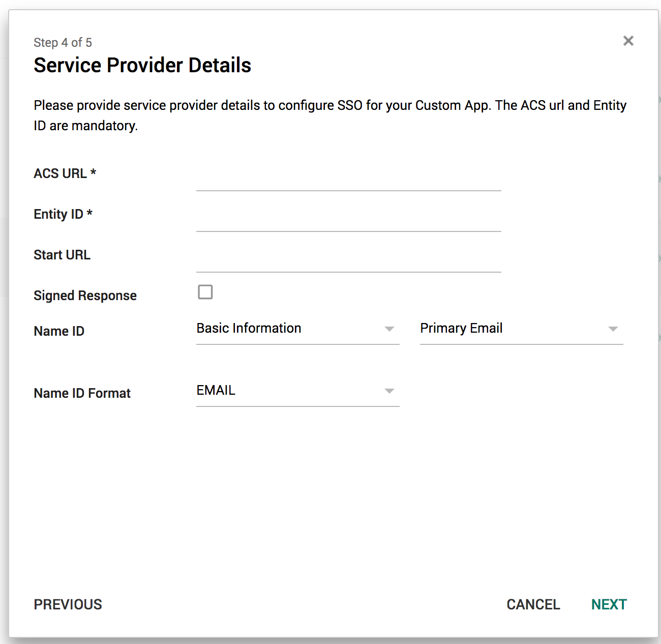Click the Signed Response label
The height and width of the screenshot is (644, 661).
85,296
